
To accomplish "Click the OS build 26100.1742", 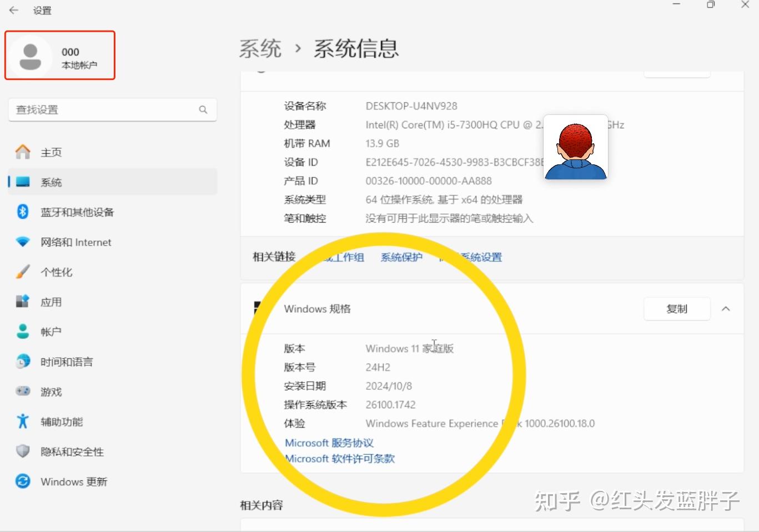I will click(390, 405).
